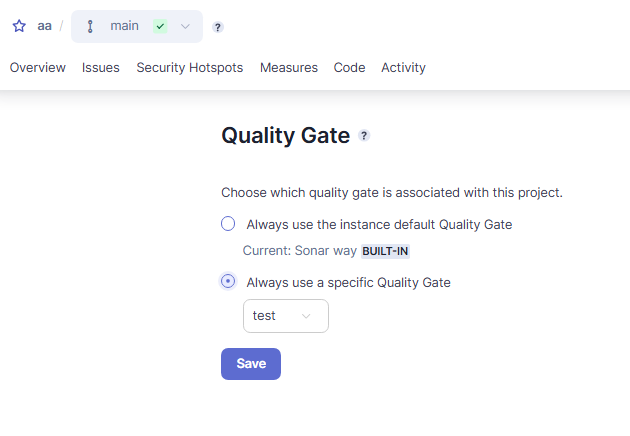Screen dimensions: 630x436
Task: Click 'Always use the instance default' label
Action: [379, 224]
